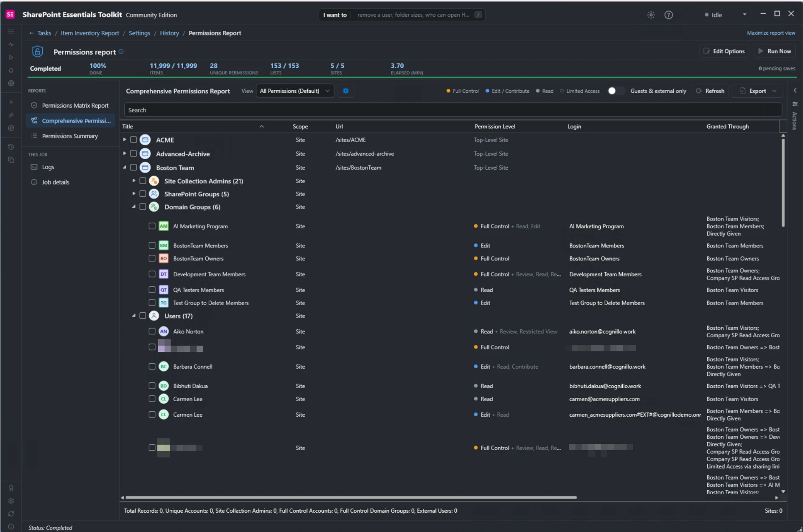This screenshot has width=803, height=532.
Task: Collapse the Boston Team site row
Action: click(x=124, y=167)
